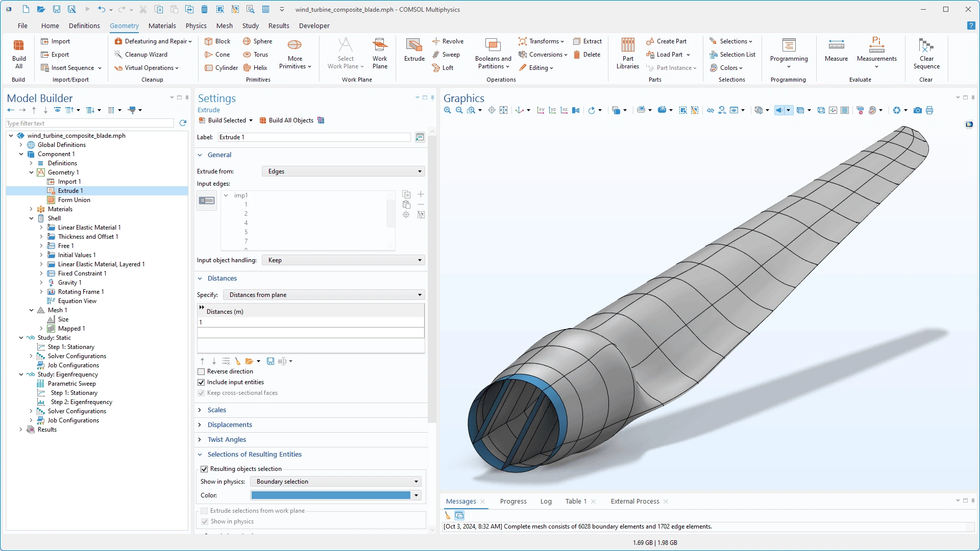Open the Part Libraries
Image resolution: width=980 pixels, height=551 pixels.
click(x=627, y=53)
